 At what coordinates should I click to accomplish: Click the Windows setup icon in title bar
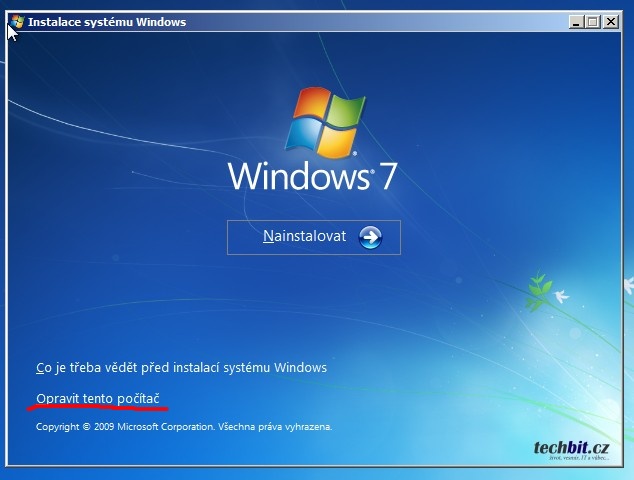pos(17,21)
